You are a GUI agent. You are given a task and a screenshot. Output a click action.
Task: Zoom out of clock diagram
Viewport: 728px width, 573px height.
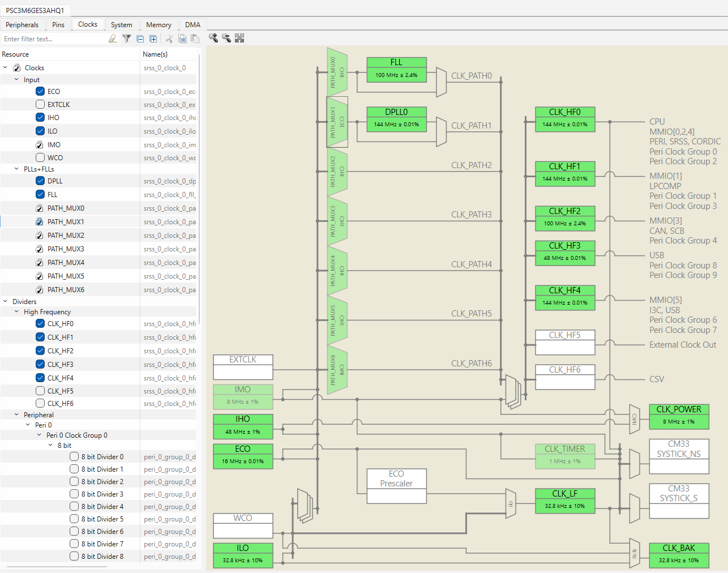[226, 38]
